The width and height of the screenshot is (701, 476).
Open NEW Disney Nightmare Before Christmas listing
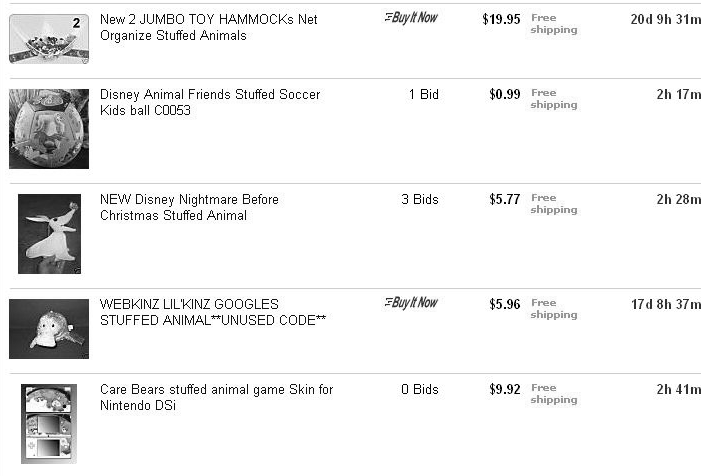coord(189,207)
